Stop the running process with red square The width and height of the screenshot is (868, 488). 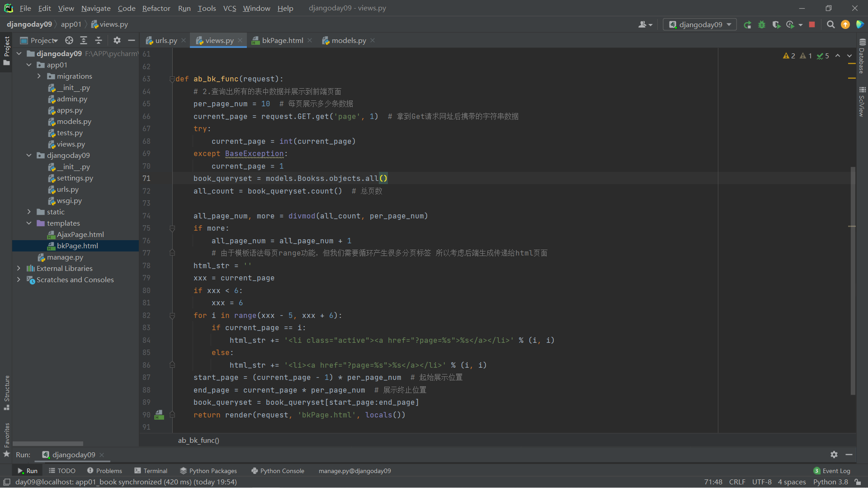(x=812, y=25)
